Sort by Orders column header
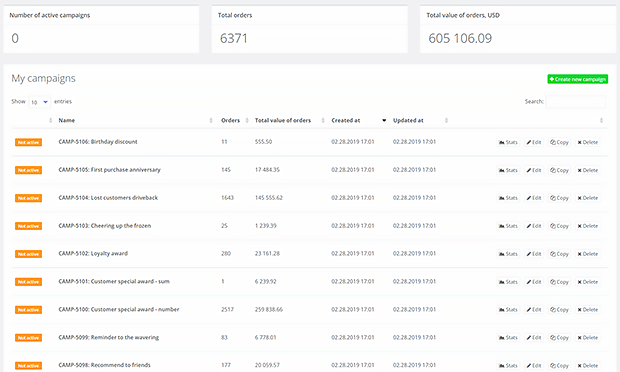Viewport: 620px width, 372px height. point(231,120)
